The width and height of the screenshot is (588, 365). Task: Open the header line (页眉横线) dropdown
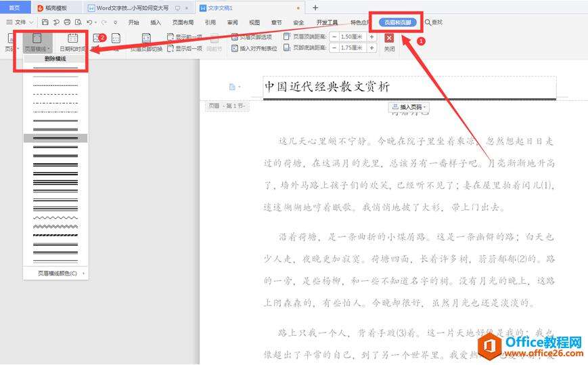point(37,49)
